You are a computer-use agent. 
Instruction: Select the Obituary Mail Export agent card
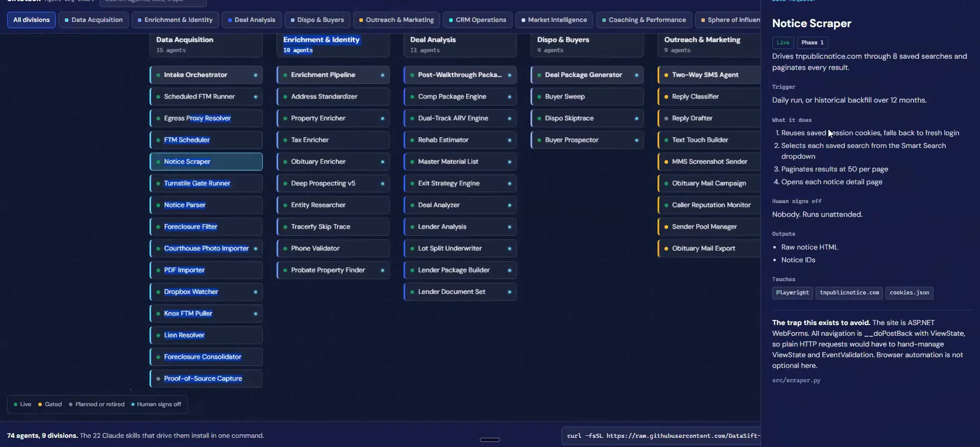[x=709, y=249]
